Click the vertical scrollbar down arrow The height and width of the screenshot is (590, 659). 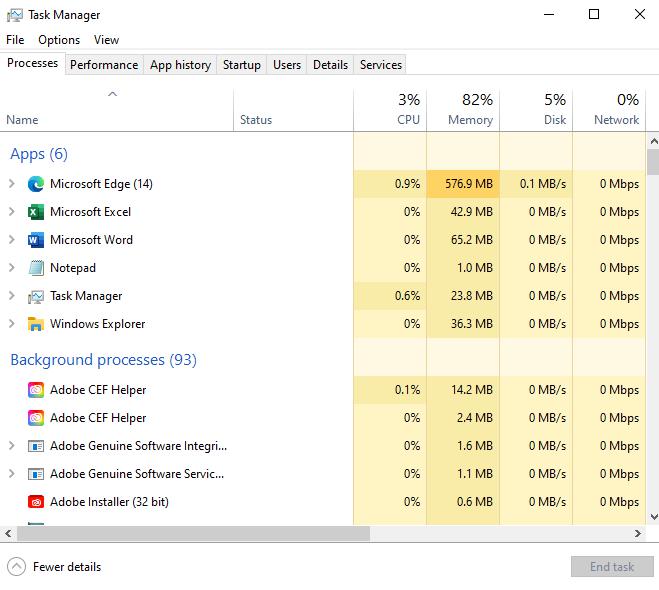click(x=654, y=516)
